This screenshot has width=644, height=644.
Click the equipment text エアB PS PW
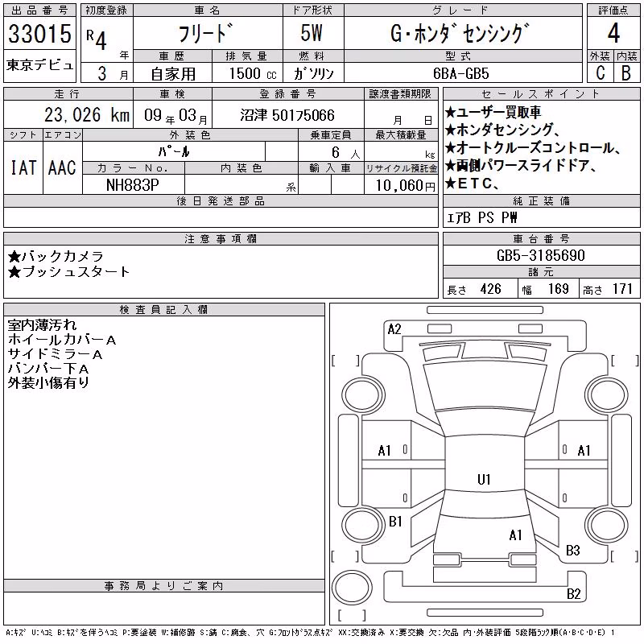[481, 217]
